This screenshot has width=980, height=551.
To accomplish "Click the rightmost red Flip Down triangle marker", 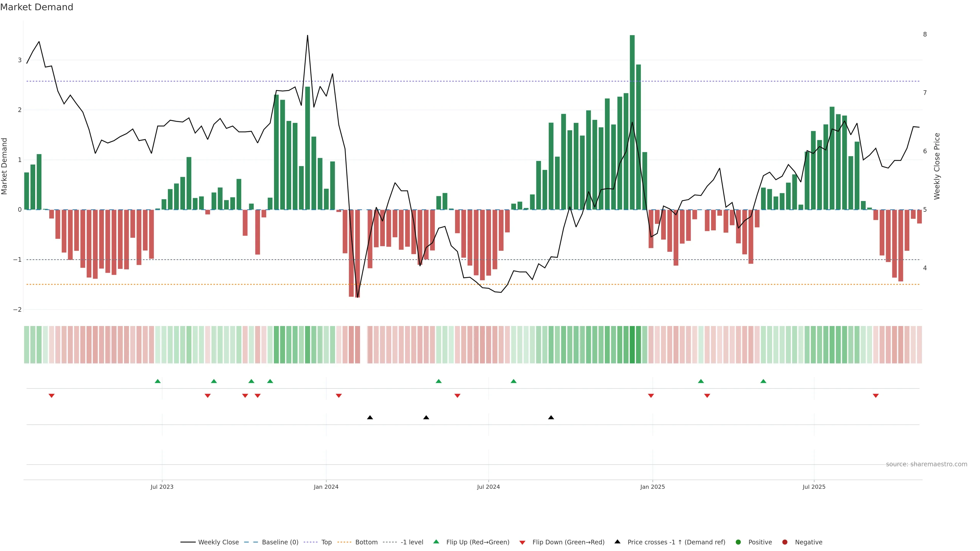I will tap(876, 396).
